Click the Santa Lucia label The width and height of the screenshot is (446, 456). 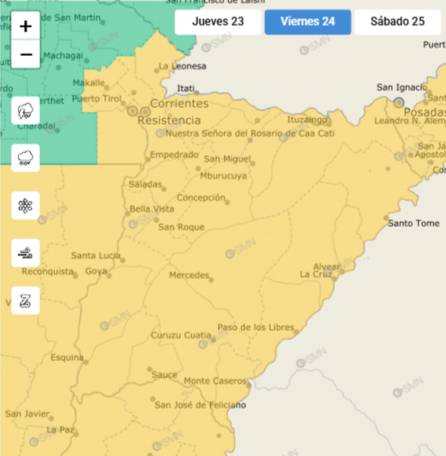tap(95, 256)
